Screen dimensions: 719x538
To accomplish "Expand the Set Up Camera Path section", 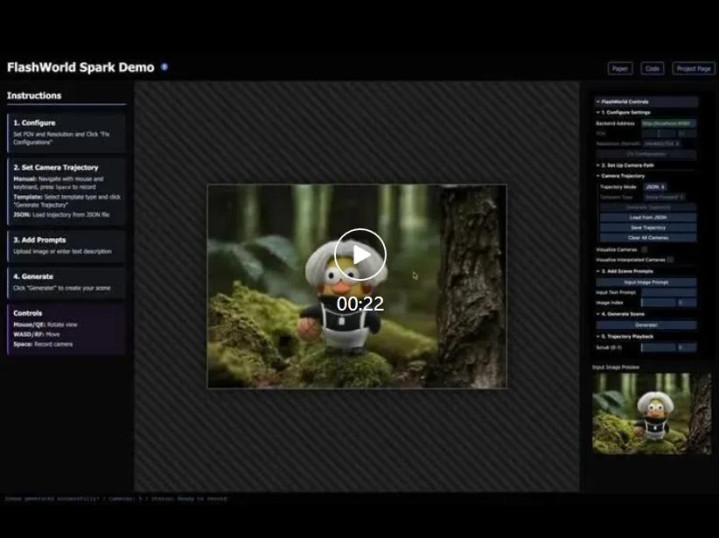I will 598,164.
